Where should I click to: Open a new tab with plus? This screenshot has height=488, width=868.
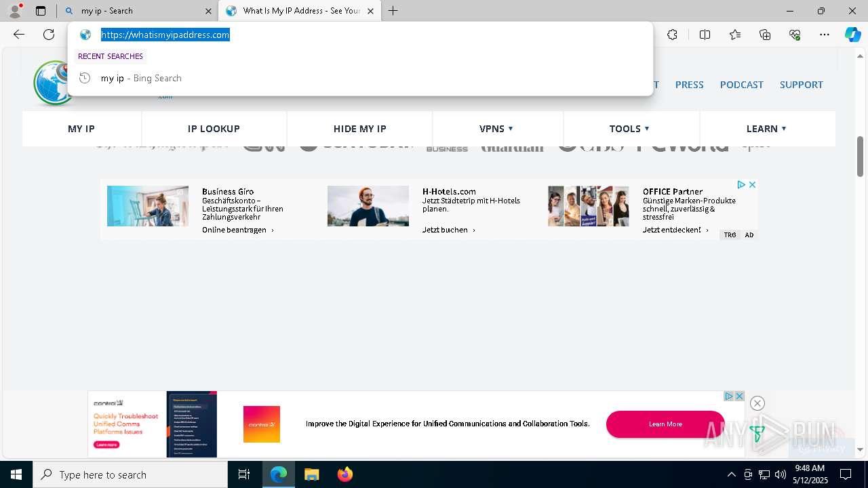[x=393, y=11]
